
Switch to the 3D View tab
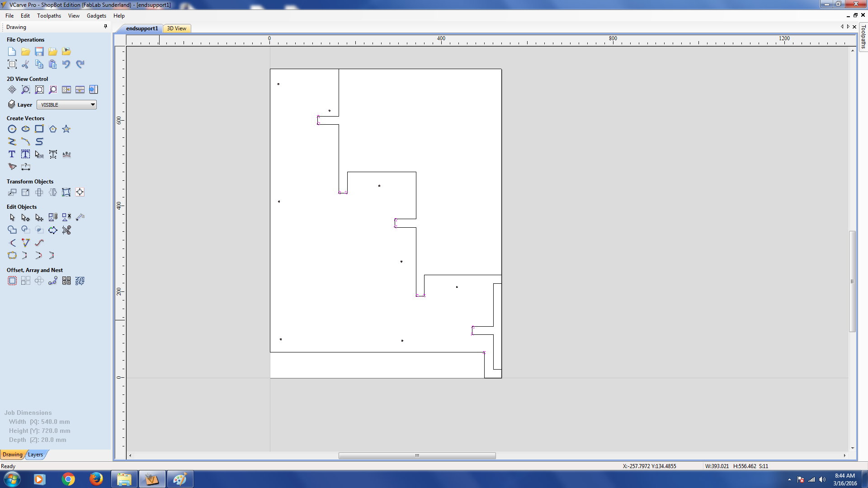pos(177,28)
